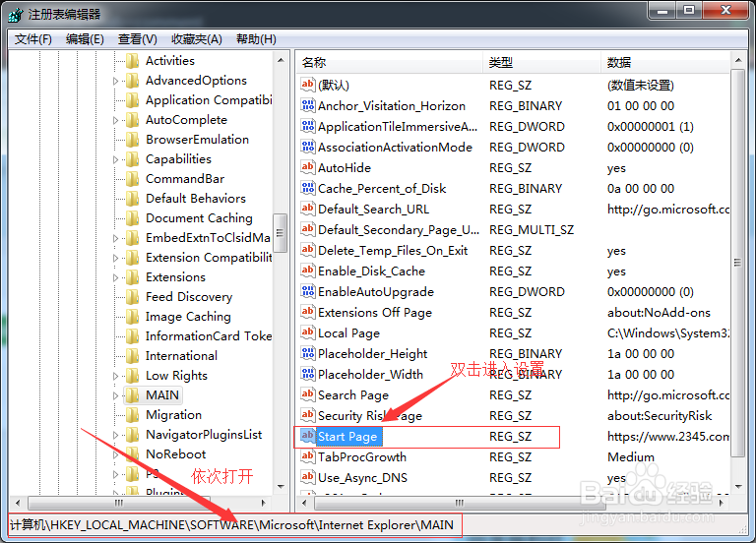Click the MAIN key folder icon
Screen dimensions: 756x543
pos(132,395)
